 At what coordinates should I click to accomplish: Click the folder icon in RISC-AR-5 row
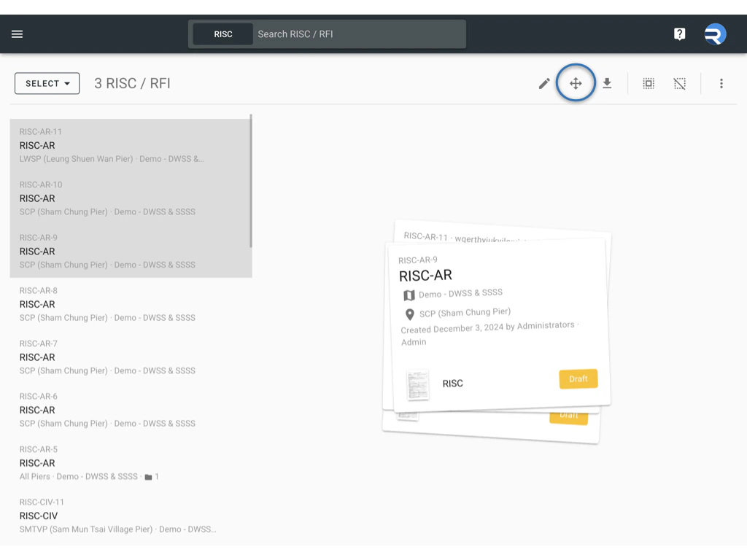click(148, 477)
